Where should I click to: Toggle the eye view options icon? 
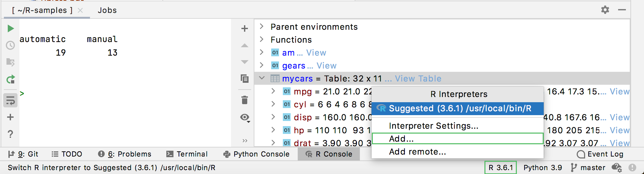coord(245,117)
